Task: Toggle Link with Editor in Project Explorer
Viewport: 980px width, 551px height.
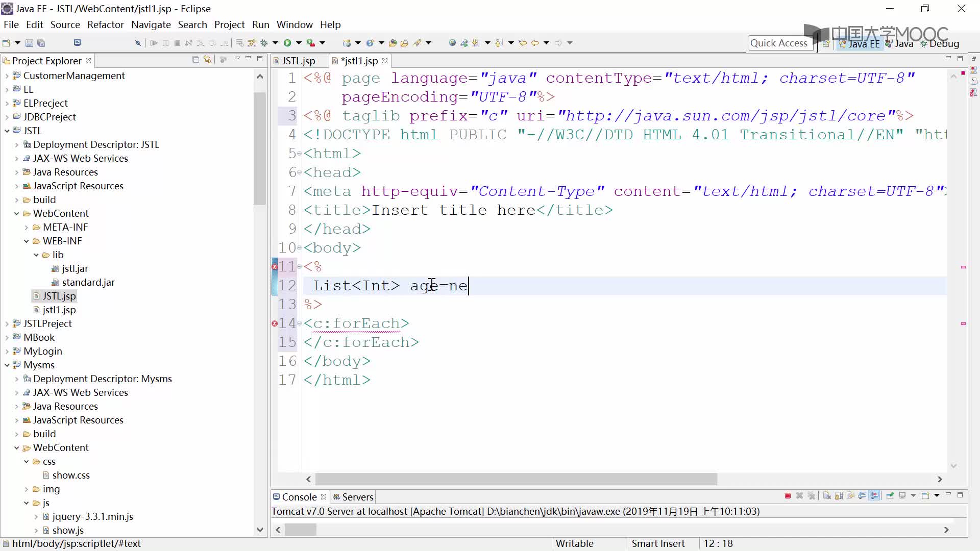Action: 207,60
